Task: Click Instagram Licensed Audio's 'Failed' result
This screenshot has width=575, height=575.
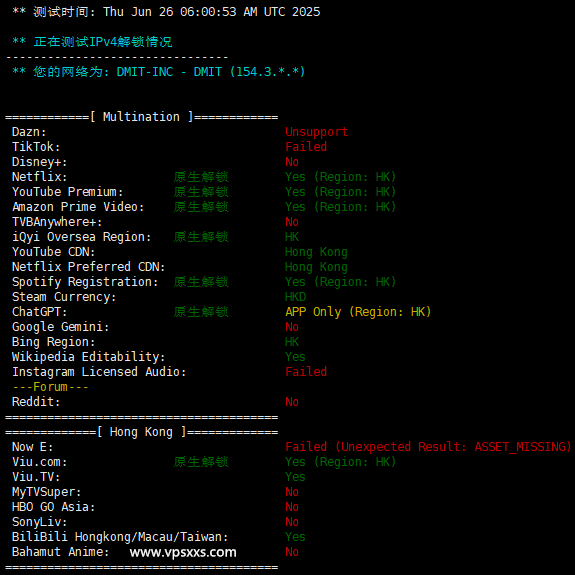Action: [x=306, y=372]
